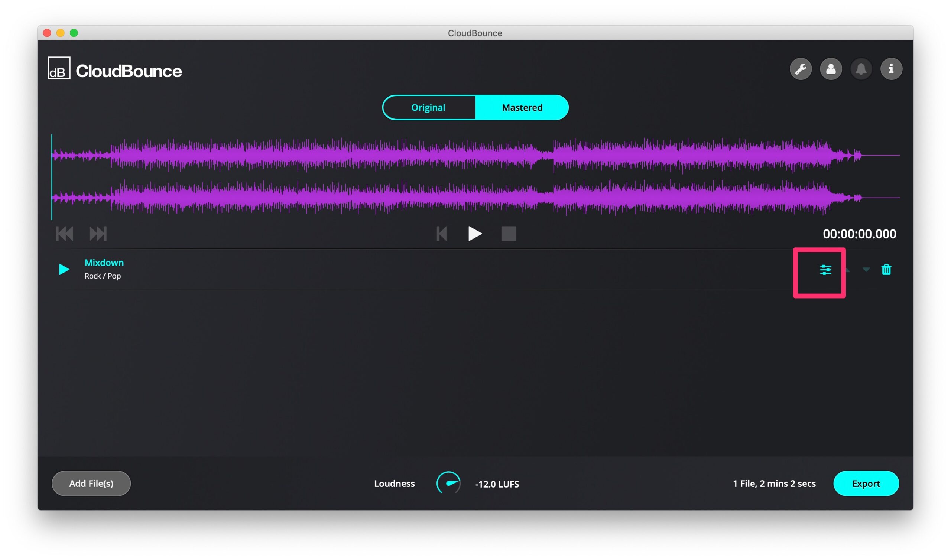Select the Mixdown track title
Viewport: 951px width, 560px height.
click(104, 263)
